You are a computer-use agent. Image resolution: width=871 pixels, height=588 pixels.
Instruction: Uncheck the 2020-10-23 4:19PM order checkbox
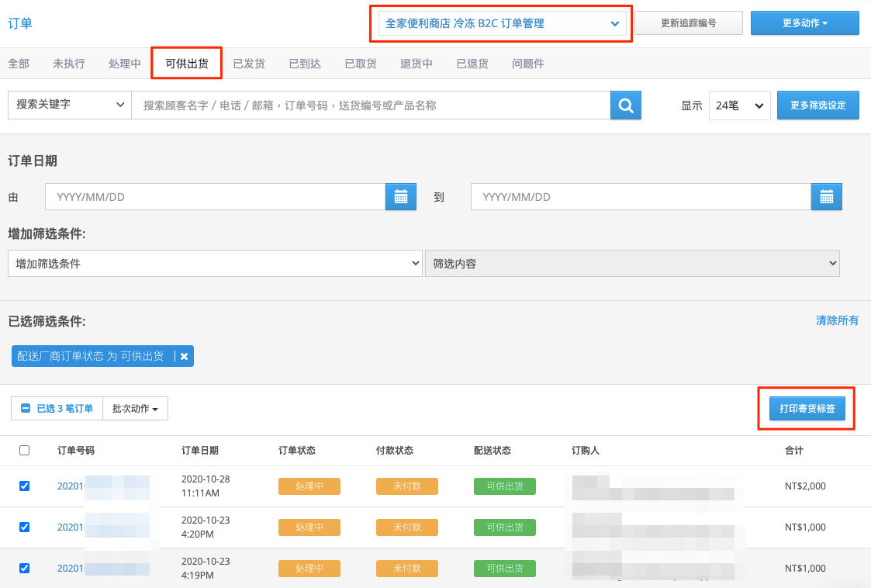pos(25,568)
